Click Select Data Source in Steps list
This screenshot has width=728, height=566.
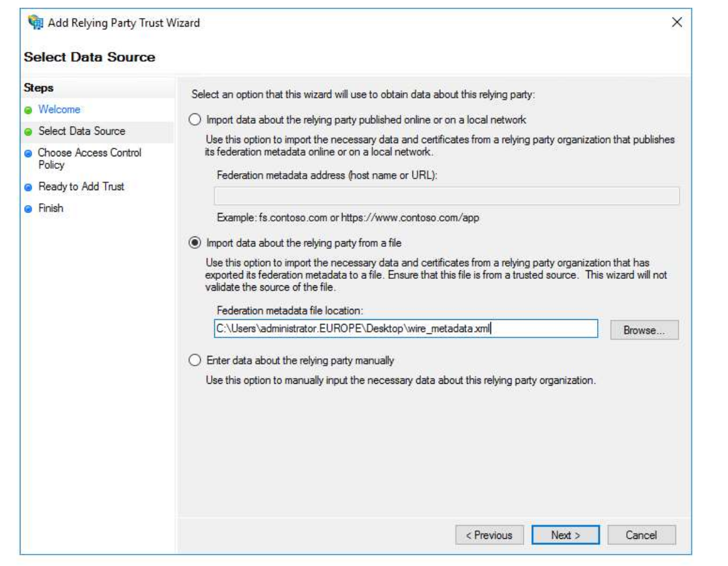click(x=81, y=132)
